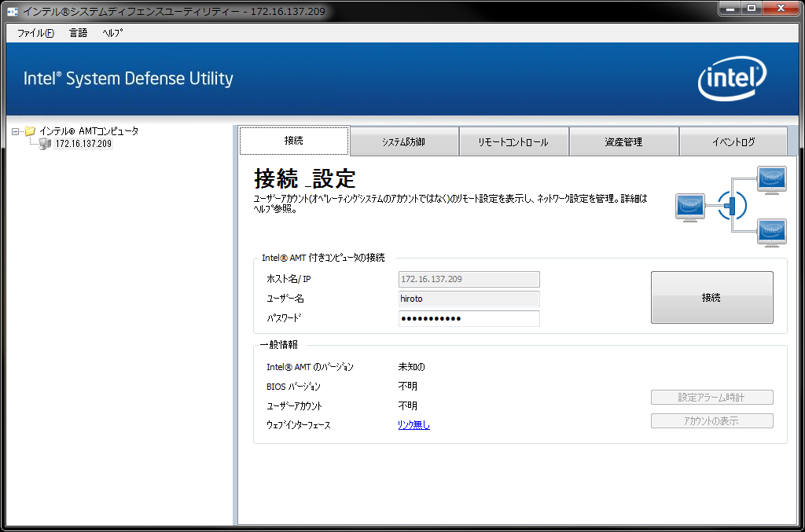Click the computer icon beside 172.16.137.209
Viewport: 805px width, 532px height.
click(45, 144)
